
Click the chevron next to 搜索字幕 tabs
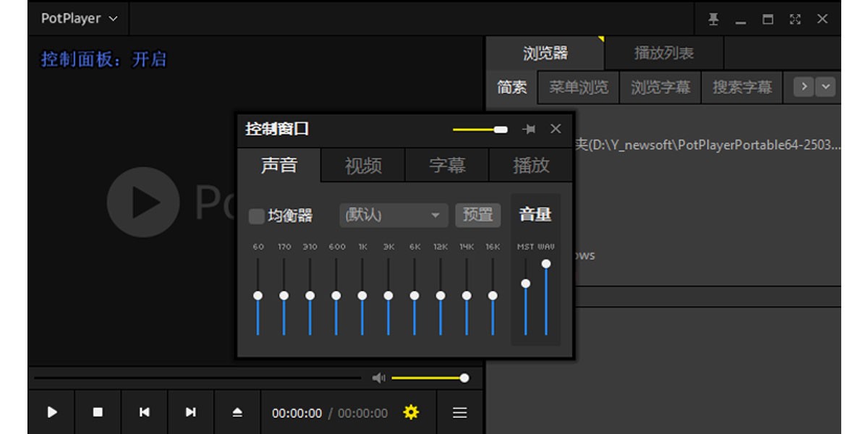[825, 87]
